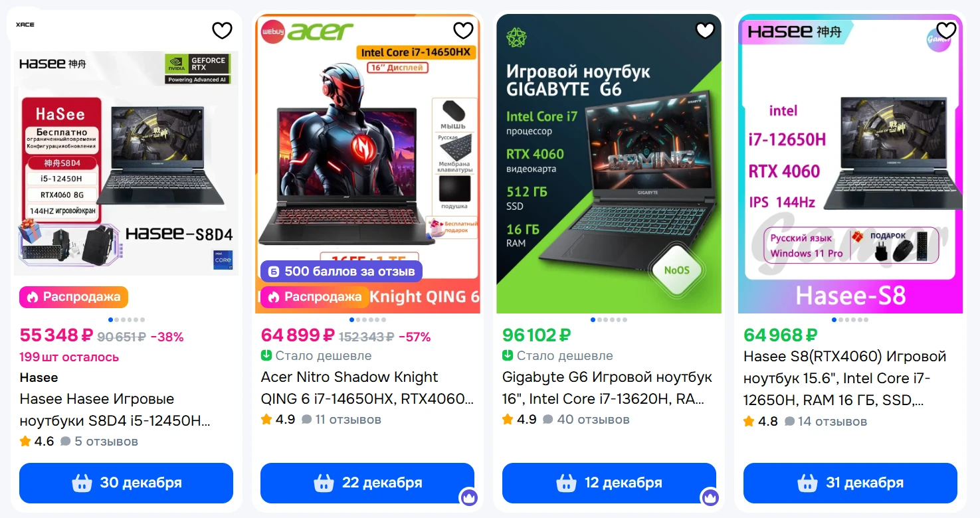The height and width of the screenshot is (518, 980).
Task: Click image carousel dots under Hasee S8D4 photo
Action: pos(126,320)
